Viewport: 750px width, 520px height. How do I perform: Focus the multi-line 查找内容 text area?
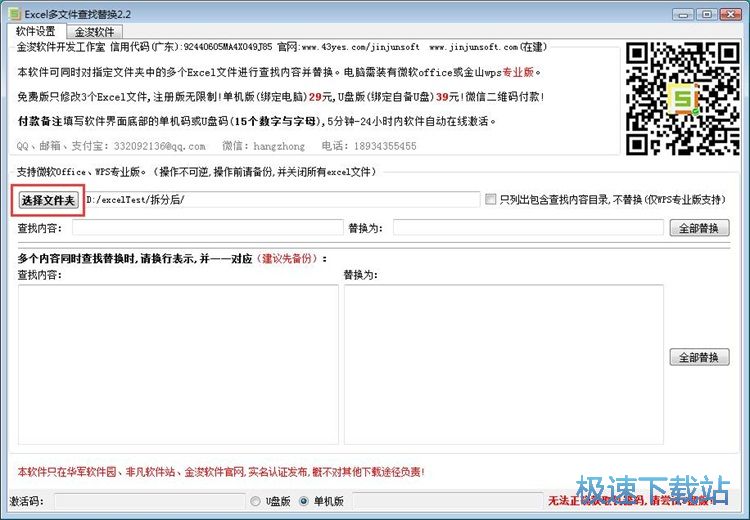178,364
